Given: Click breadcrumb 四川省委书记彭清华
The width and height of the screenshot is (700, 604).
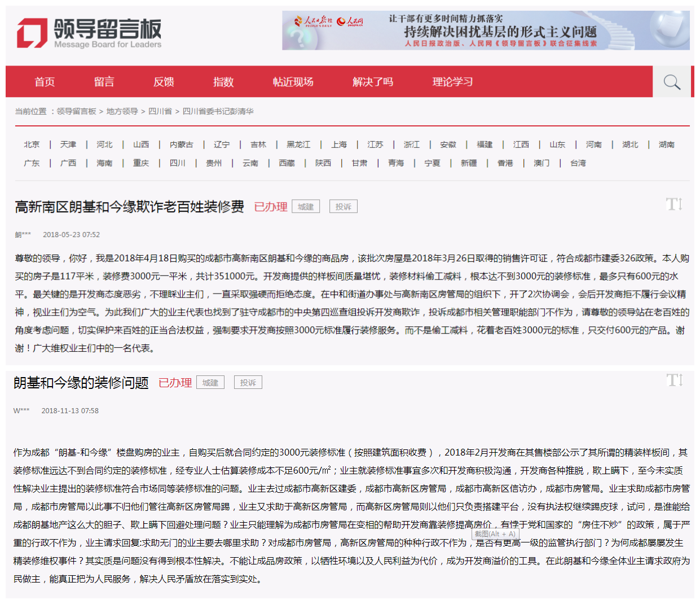Looking at the screenshot, I should click(218, 111).
